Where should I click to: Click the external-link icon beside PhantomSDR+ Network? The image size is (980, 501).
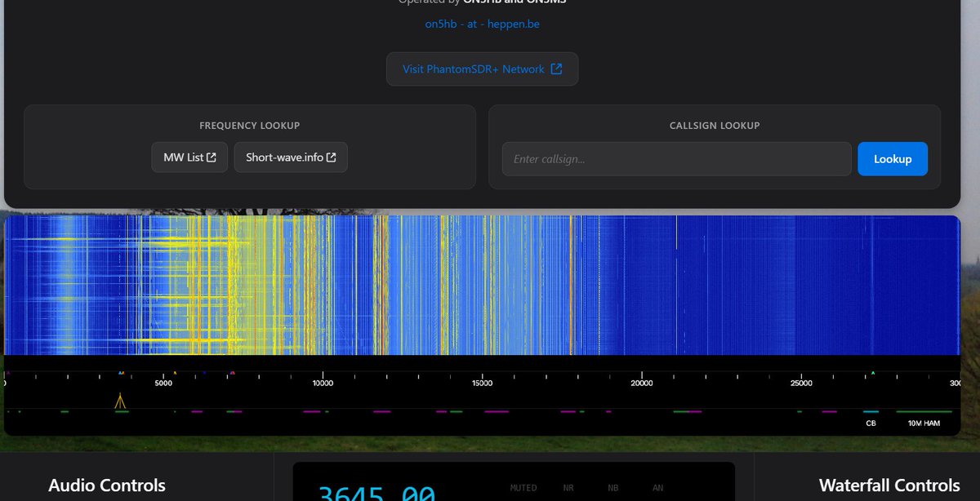[x=556, y=69]
